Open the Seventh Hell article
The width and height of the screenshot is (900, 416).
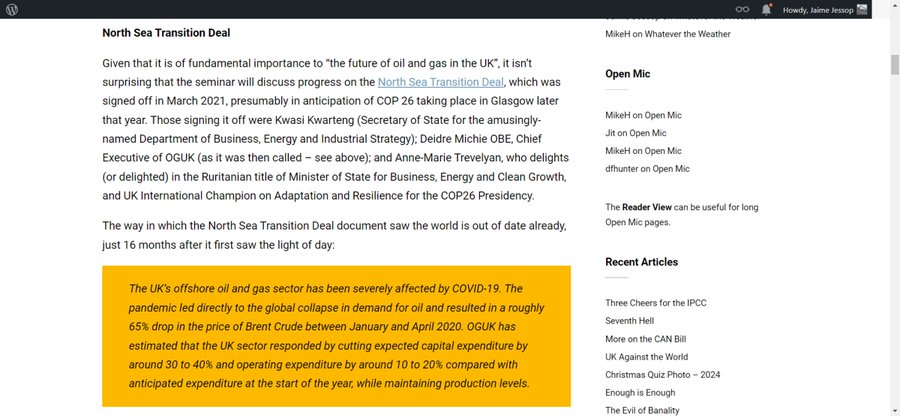[x=629, y=321]
